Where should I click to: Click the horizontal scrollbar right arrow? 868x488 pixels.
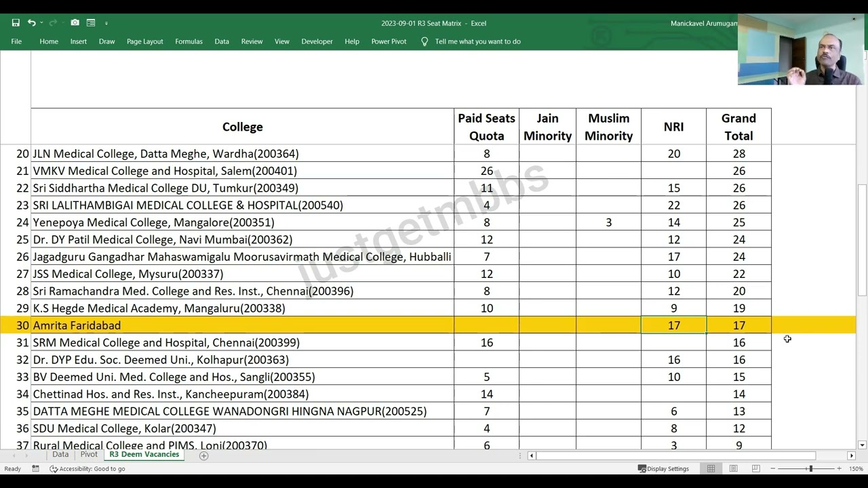(x=852, y=455)
